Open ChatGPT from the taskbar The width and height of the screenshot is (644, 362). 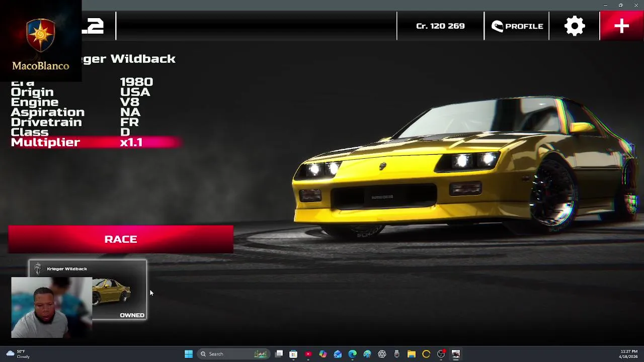click(382, 354)
